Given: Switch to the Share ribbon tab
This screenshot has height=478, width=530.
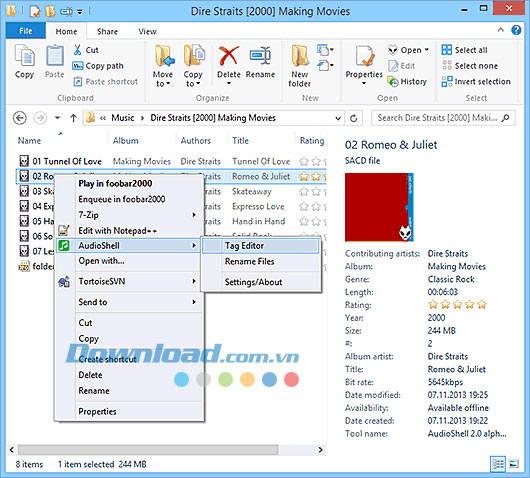Looking at the screenshot, I should pyautogui.click(x=107, y=31).
